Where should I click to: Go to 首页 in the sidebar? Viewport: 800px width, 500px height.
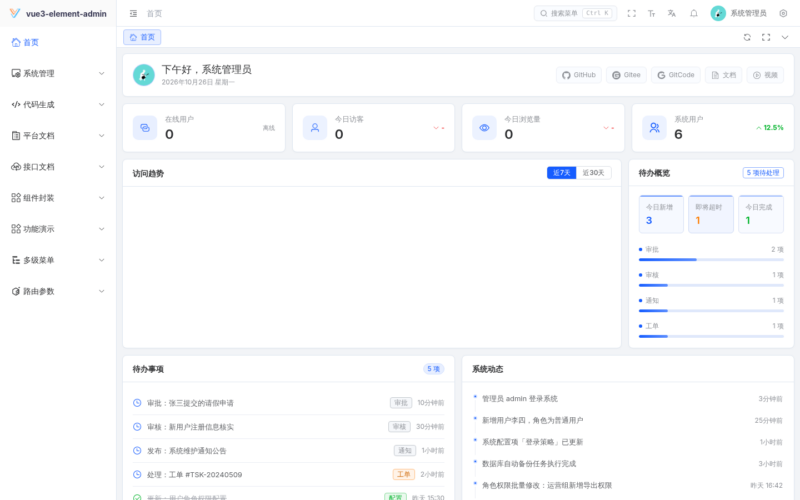(x=58, y=42)
